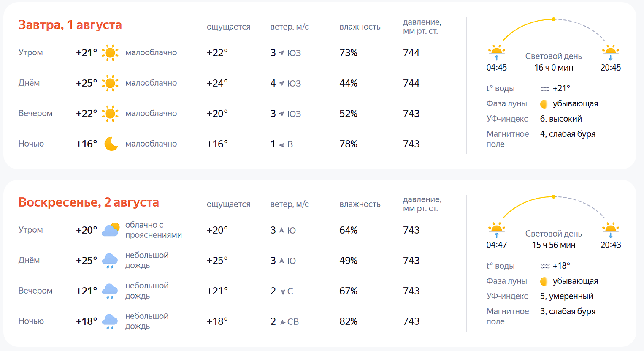Click the 'Световой день 15 ч 56 мин' text

coord(554,239)
